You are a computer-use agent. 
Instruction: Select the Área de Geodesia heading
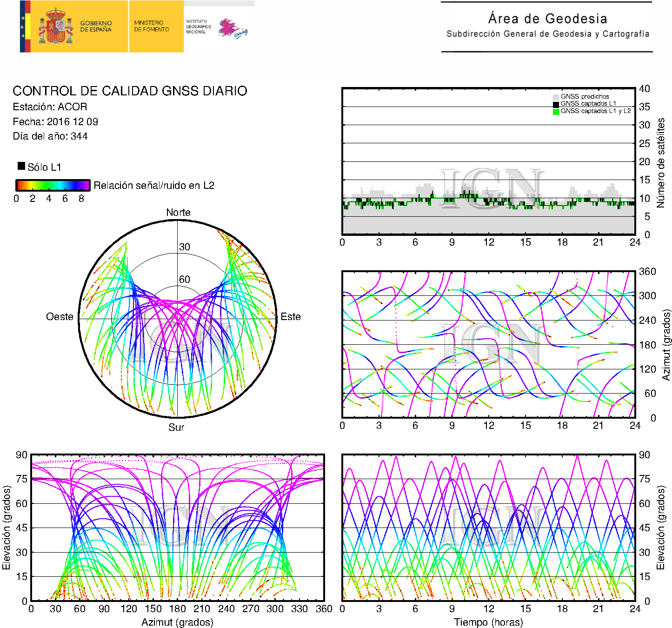(x=547, y=19)
